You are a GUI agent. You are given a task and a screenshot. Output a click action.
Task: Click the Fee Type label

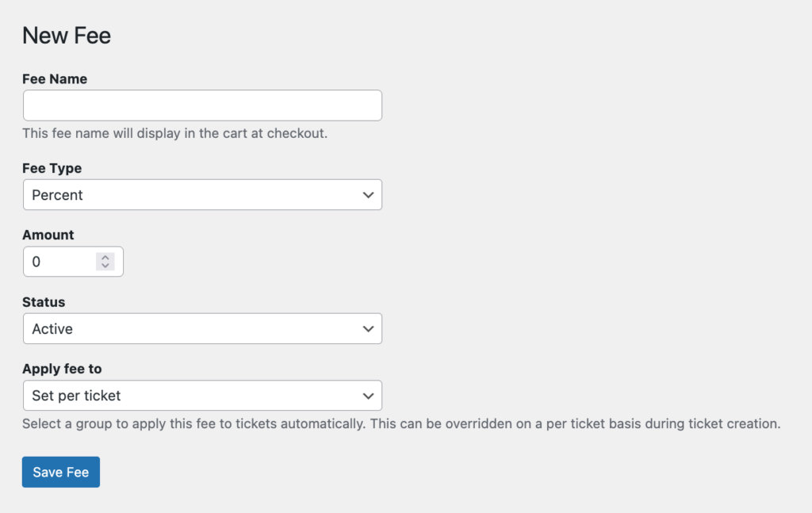point(52,168)
